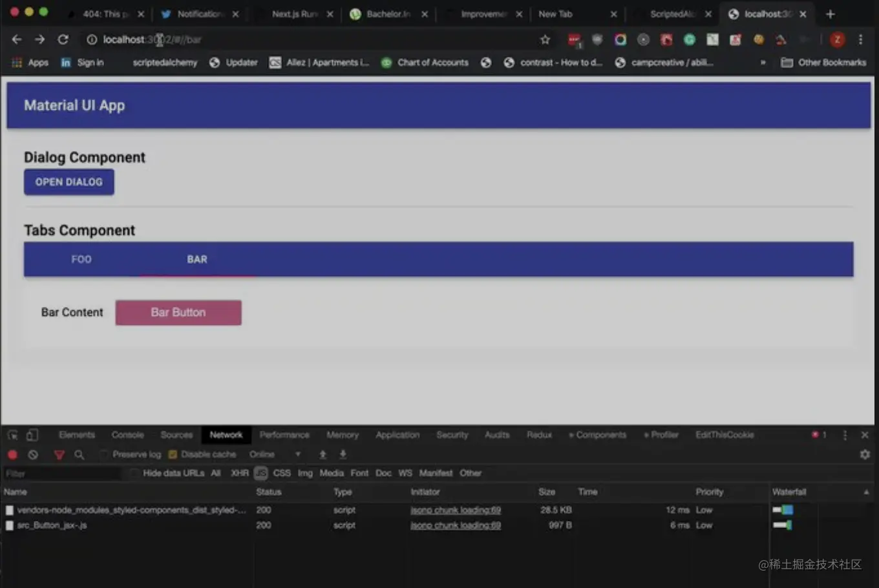Toggle the JS request type filter
The image size is (879, 588).
[260, 473]
